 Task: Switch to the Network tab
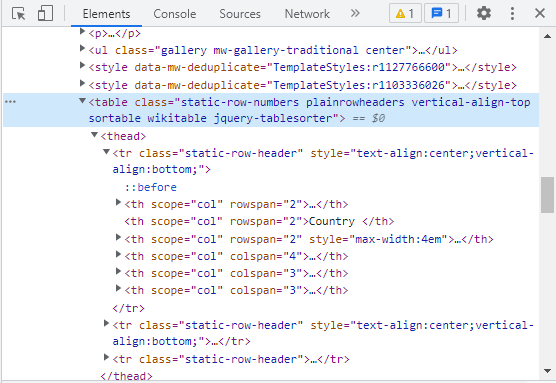coord(307,14)
